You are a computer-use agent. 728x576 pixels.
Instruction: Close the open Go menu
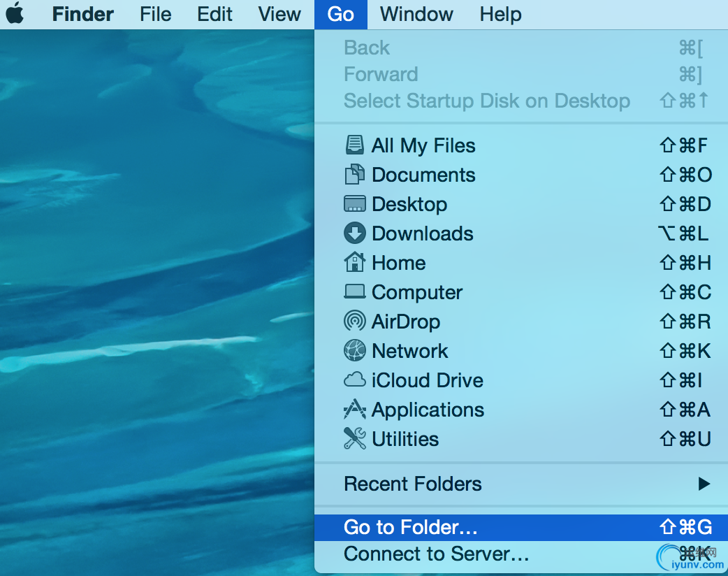point(341,15)
